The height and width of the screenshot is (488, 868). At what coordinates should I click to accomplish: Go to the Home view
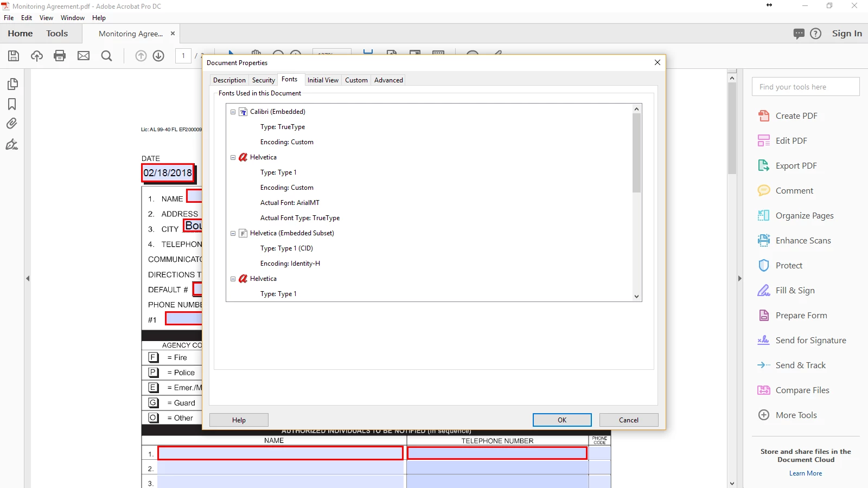pyautogui.click(x=20, y=34)
